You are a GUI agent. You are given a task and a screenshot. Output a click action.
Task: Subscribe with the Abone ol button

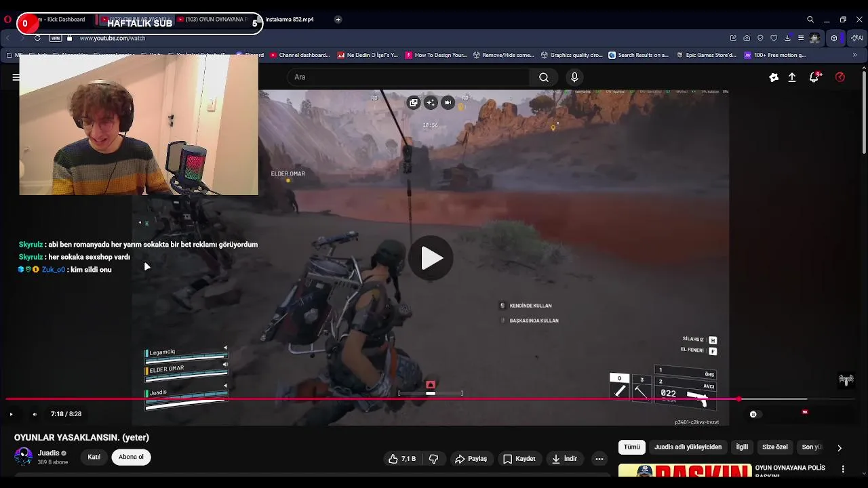(x=131, y=457)
